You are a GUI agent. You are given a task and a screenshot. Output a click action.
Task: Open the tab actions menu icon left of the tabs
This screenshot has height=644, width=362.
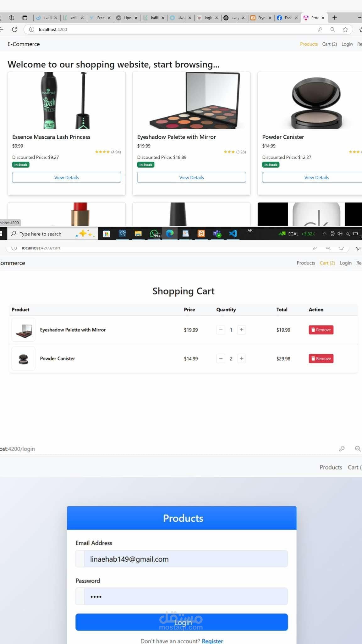pos(25,18)
